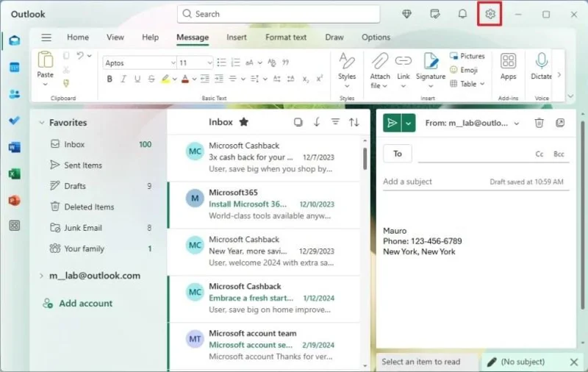Image resolution: width=588 pixels, height=372 pixels.
Task: Open Mail in the left sidebar
Action: coord(14,40)
